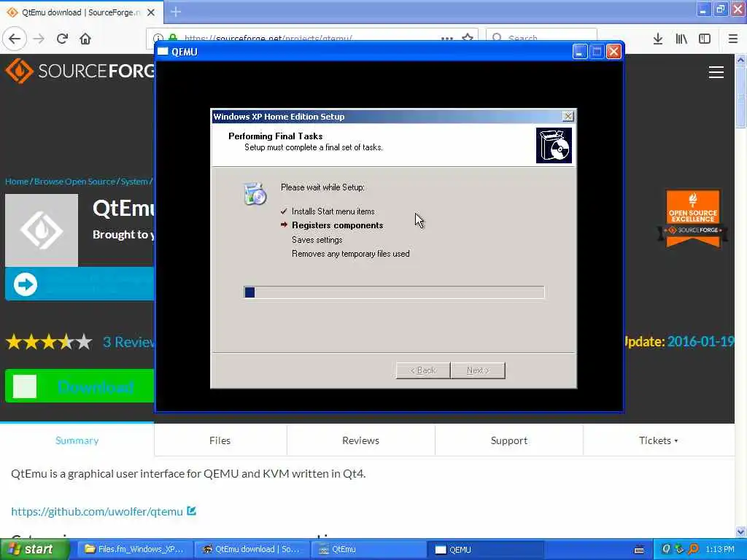
Task: Click the 2016-01-19 update date
Action: pos(700,341)
